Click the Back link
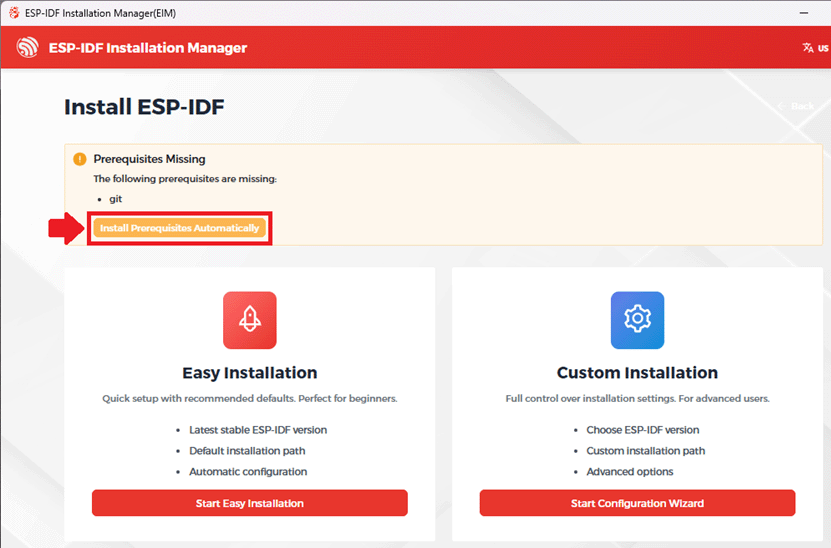This screenshot has width=831, height=548. point(796,106)
